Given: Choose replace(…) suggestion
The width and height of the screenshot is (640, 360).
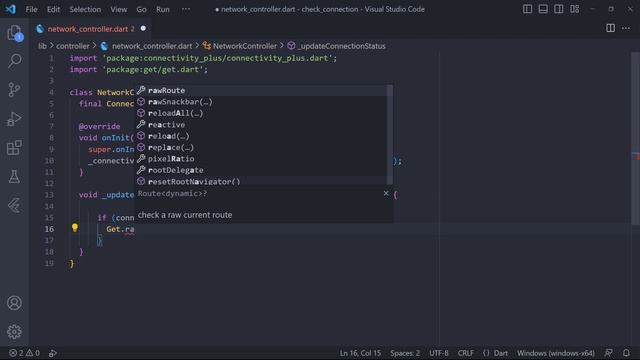Looking at the screenshot, I should point(261,147).
